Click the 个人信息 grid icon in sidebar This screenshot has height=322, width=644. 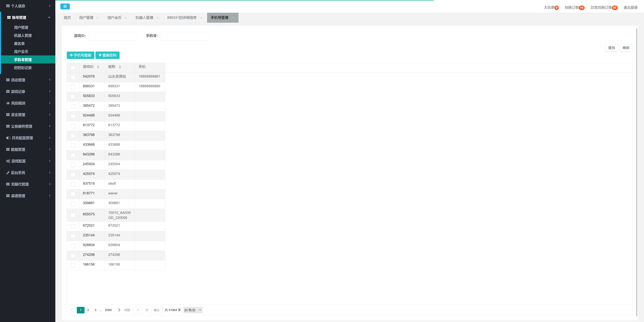[8, 6]
